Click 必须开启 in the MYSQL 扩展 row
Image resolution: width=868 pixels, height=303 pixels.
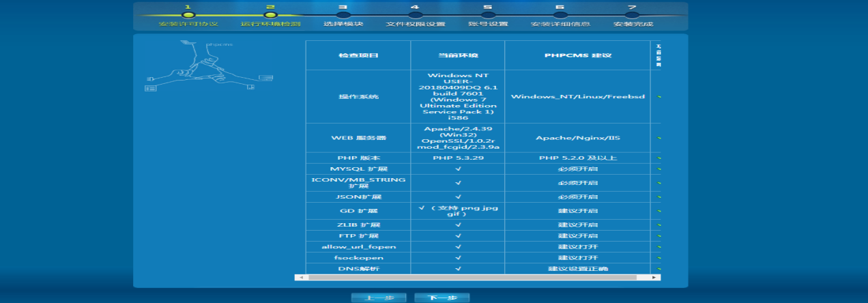tap(577, 168)
